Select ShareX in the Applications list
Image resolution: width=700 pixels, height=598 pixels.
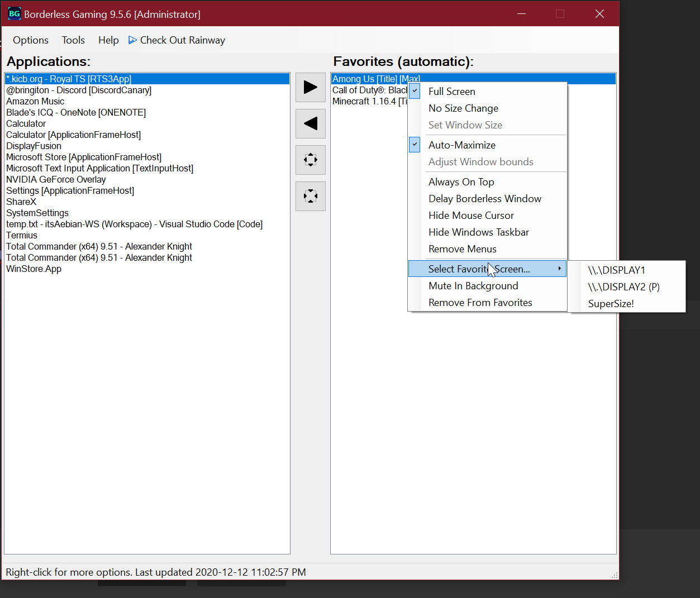pyautogui.click(x=21, y=202)
